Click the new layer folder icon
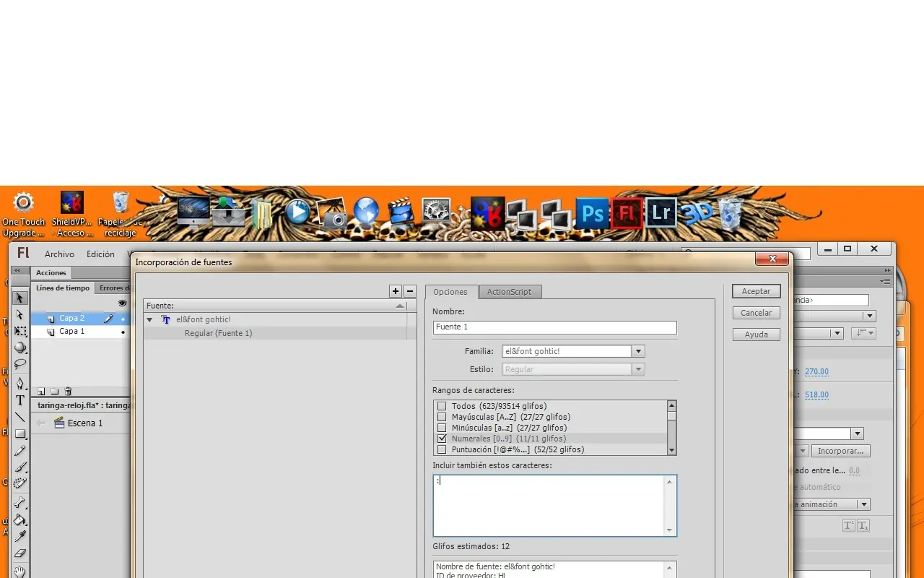The width and height of the screenshot is (924, 578). tap(54, 392)
